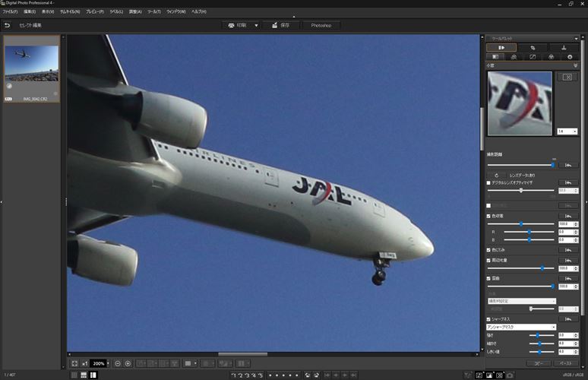This screenshot has width=588, height=380.
Task: Click the 印刷 print button
Action: coord(237,26)
